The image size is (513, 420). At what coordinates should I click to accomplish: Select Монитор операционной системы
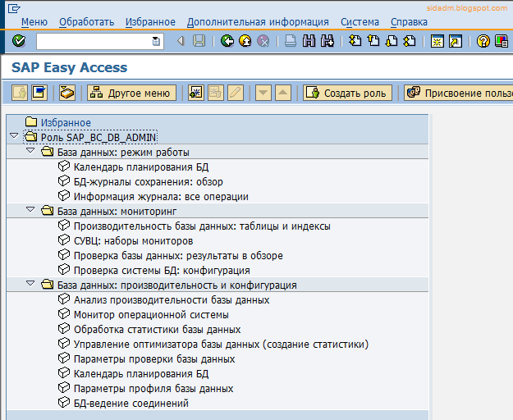pyautogui.click(x=151, y=315)
